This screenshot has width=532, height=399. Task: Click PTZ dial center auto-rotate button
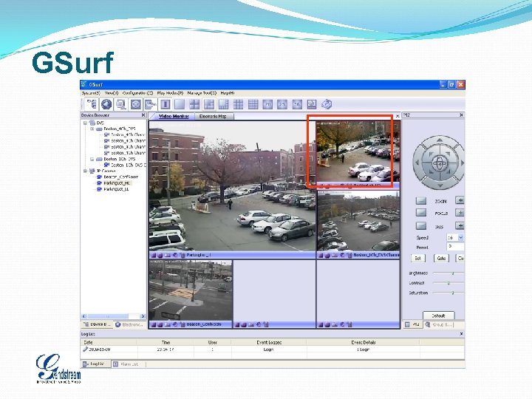click(440, 163)
